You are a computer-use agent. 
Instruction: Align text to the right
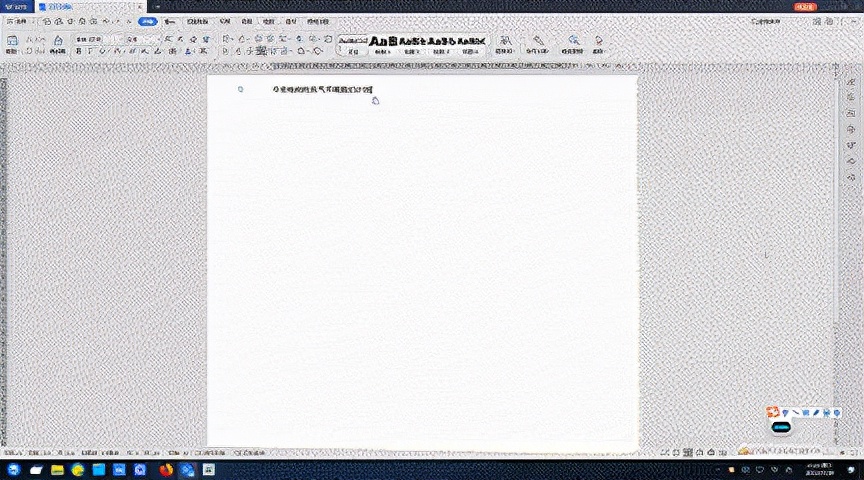click(x=251, y=51)
